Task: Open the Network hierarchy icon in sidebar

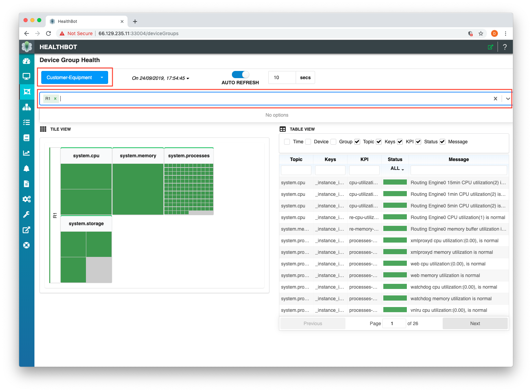Action: point(27,107)
